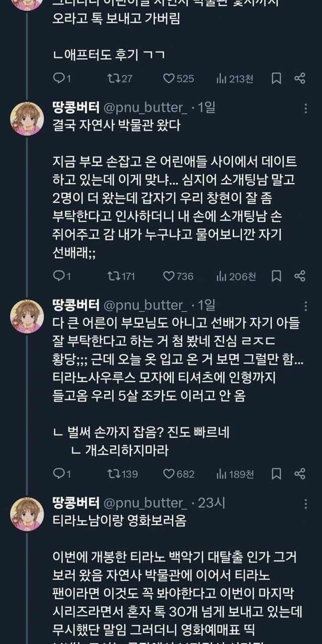Share the post with 682 likes
The width and height of the screenshot is (322, 644).
coord(300,474)
